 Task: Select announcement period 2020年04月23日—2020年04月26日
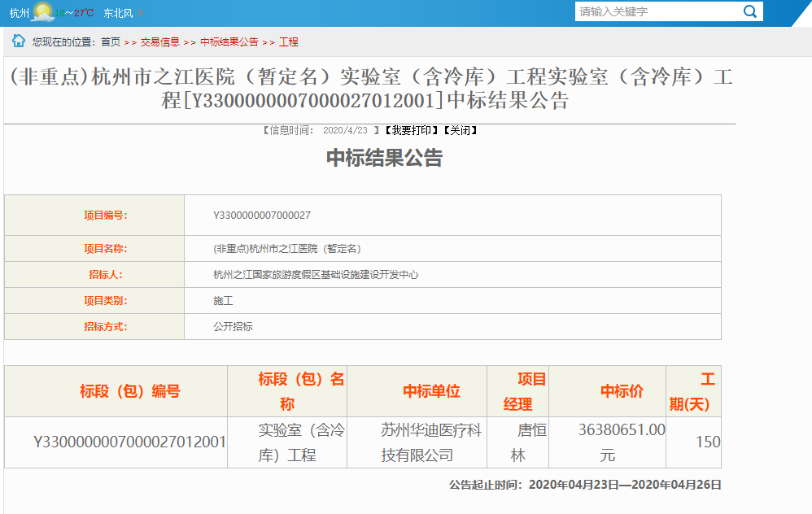point(625,485)
